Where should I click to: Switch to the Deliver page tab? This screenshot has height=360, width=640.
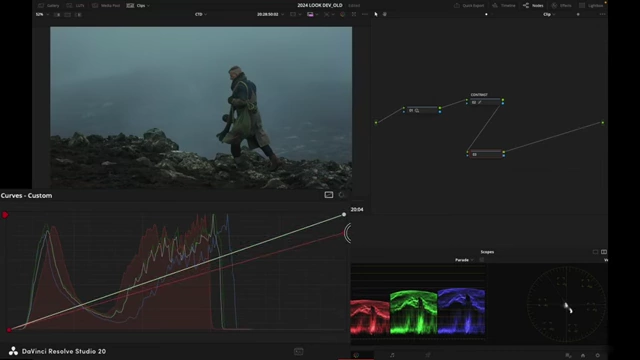(428, 355)
